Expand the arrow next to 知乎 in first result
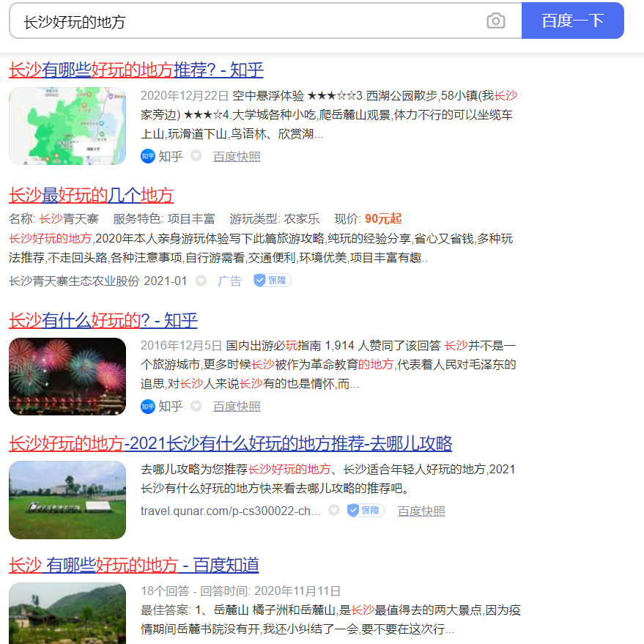This screenshot has height=644, width=644. point(196,156)
